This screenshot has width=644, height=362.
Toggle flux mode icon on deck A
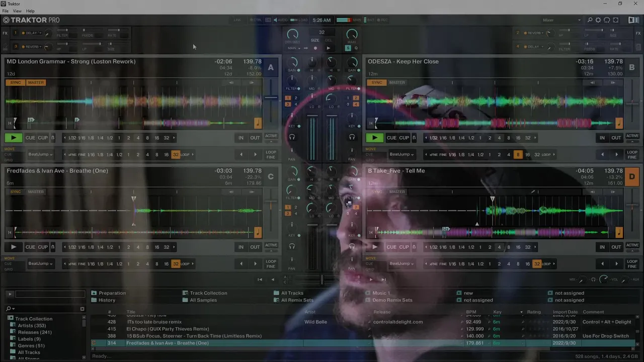click(x=53, y=138)
